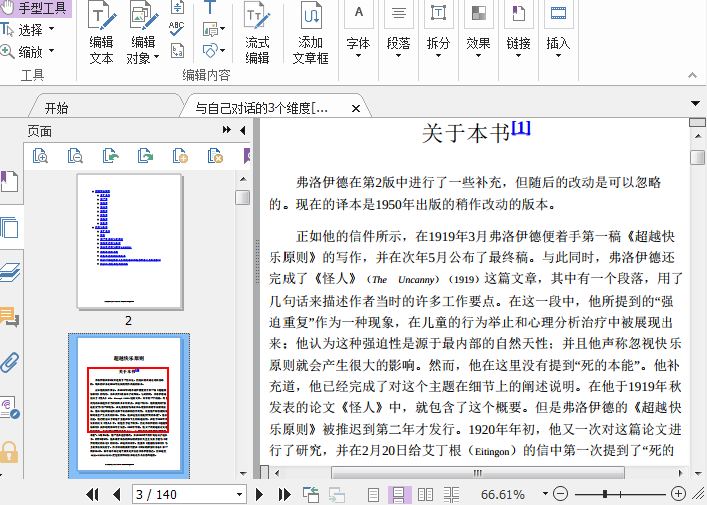Click the 编辑对象 edit object tool
Viewport: 707px width, 505px height.
[143, 33]
